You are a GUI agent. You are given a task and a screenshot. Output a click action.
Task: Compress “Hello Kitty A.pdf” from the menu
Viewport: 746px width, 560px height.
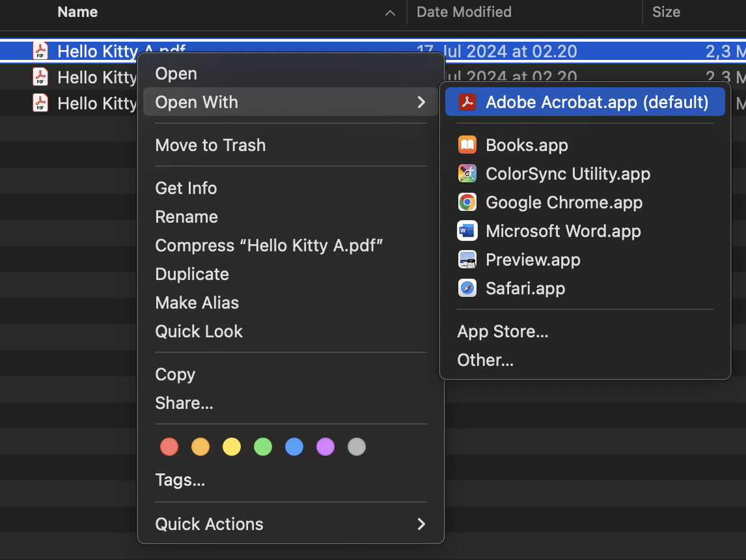click(269, 245)
